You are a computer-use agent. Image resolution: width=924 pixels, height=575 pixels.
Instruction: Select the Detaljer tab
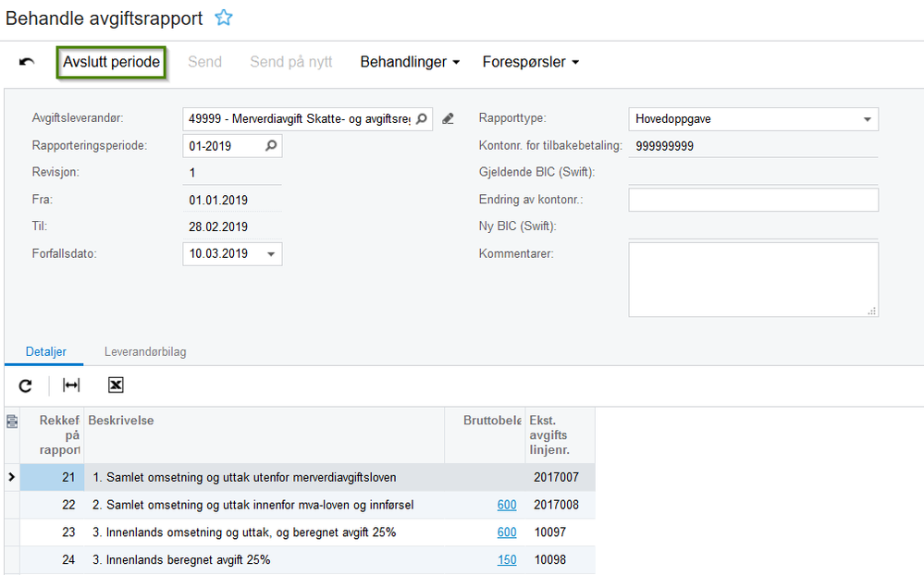tap(43, 352)
